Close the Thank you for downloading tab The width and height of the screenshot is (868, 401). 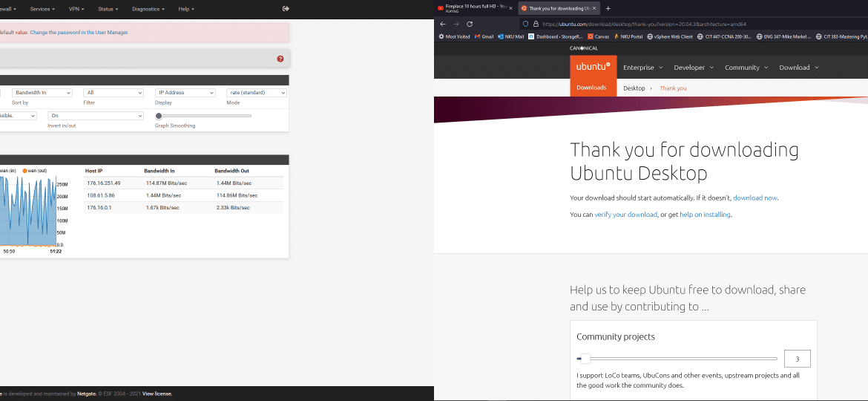coord(594,8)
